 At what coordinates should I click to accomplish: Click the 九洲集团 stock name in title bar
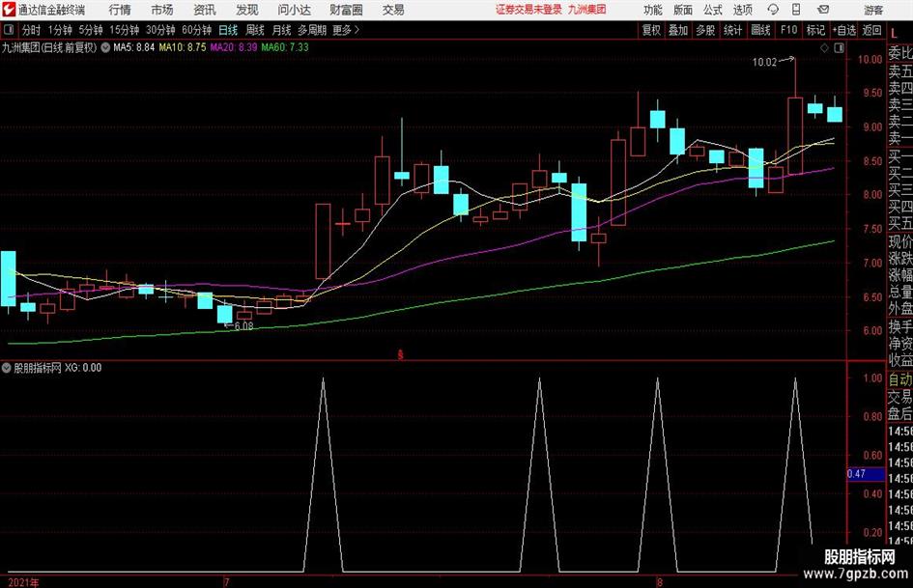click(587, 10)
